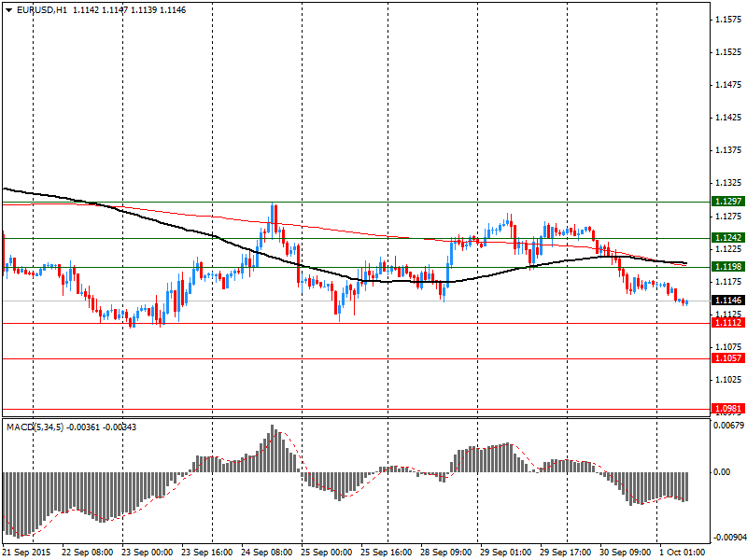Select the green 1.1198 level label
This screenshot has width=747, height=560.
click(x=728, y=267)
